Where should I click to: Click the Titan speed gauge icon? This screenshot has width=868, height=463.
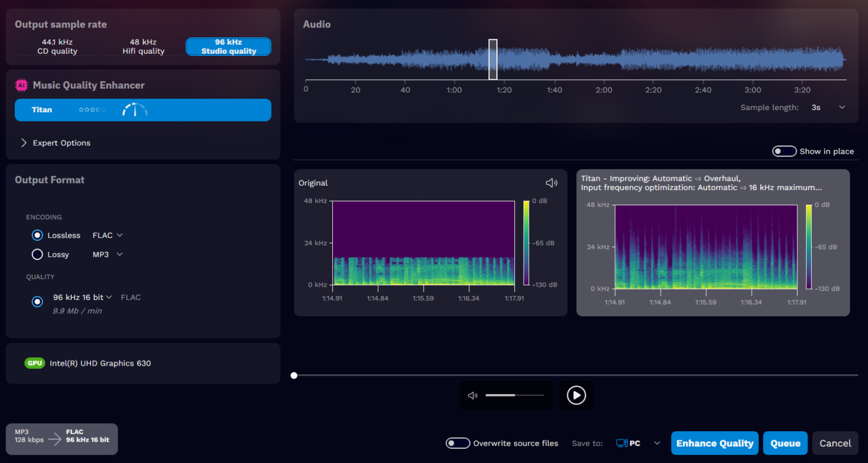(x=135, y=110)
